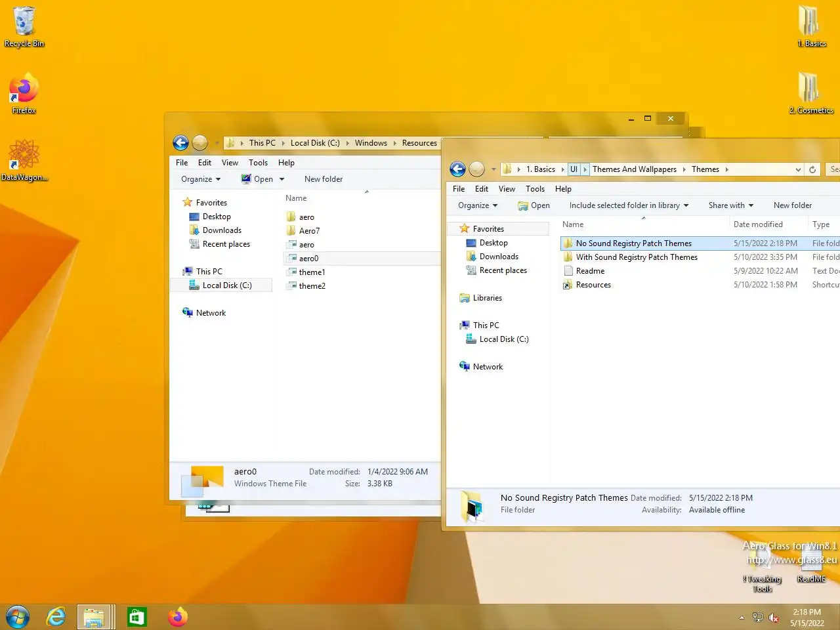This screenshot has height=630, width=840.
Task: Open Organize dropdown in Themes window
Action: click(x=478, y=205)
